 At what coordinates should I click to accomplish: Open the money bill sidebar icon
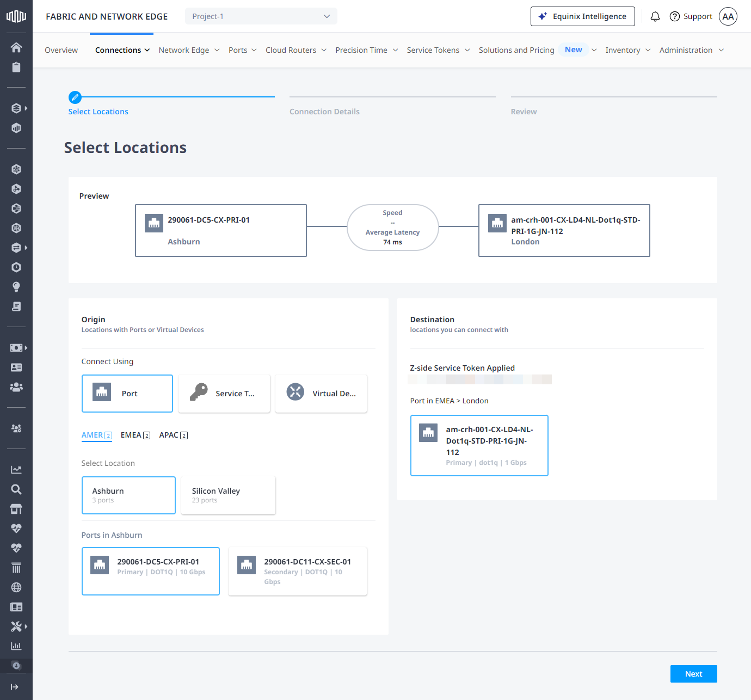click(x=16, y=348)
